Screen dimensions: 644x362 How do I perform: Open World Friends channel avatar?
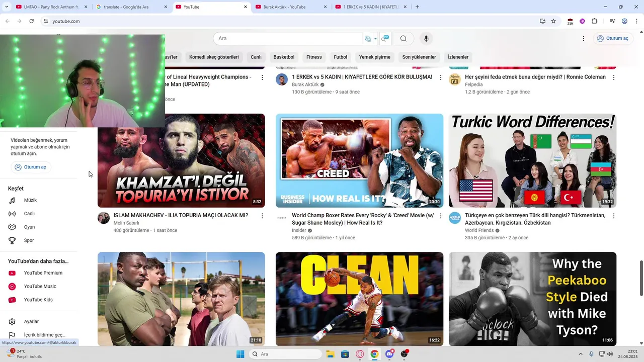click(455, 218)
